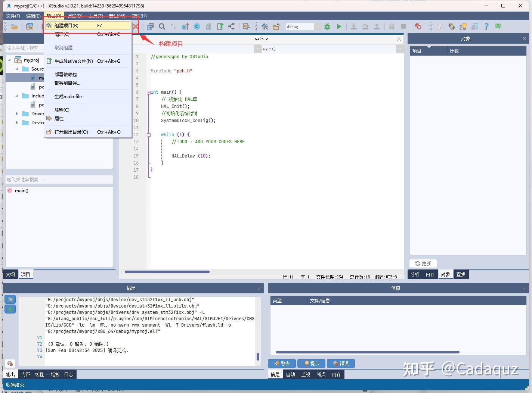
Task: Select 部署到路径... menu entry
Action: point(88,83)
